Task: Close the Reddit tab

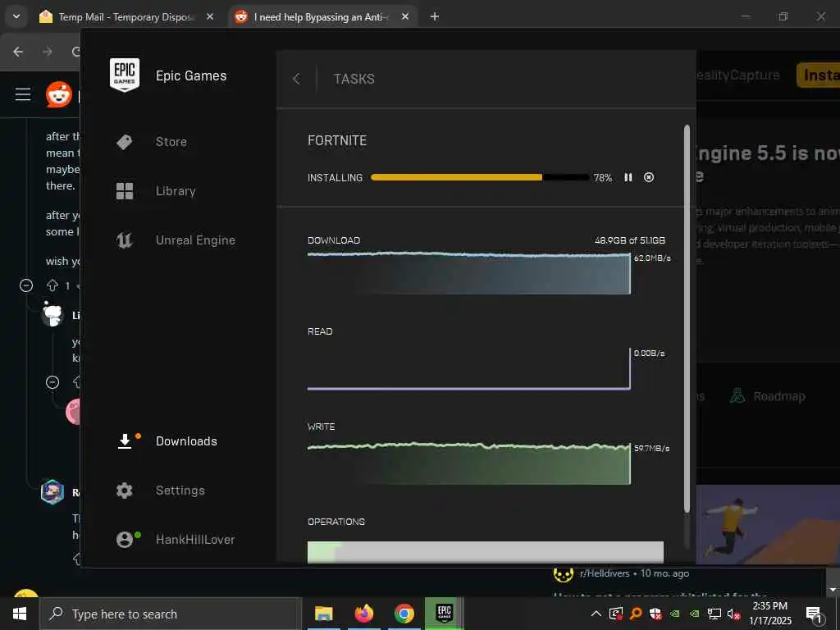Action: point(405,16)
